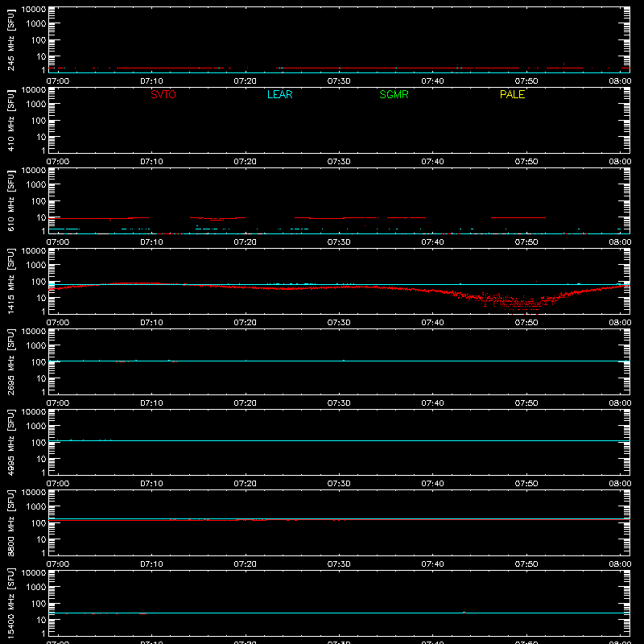Viewport: 644px width, 644px height.
Task: Click the 100 y-axis value on the 1415 MHz panel
Action: point(39,282)
